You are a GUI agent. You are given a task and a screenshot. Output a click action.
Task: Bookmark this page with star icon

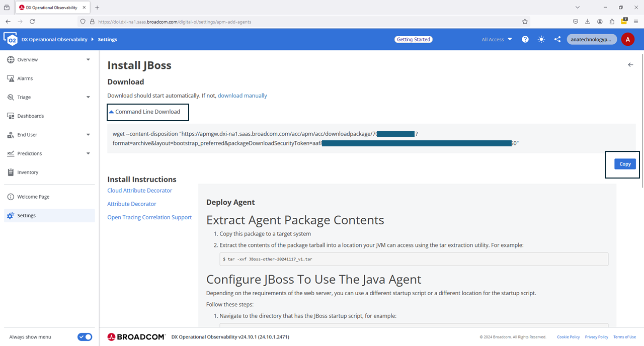[525, 22]
